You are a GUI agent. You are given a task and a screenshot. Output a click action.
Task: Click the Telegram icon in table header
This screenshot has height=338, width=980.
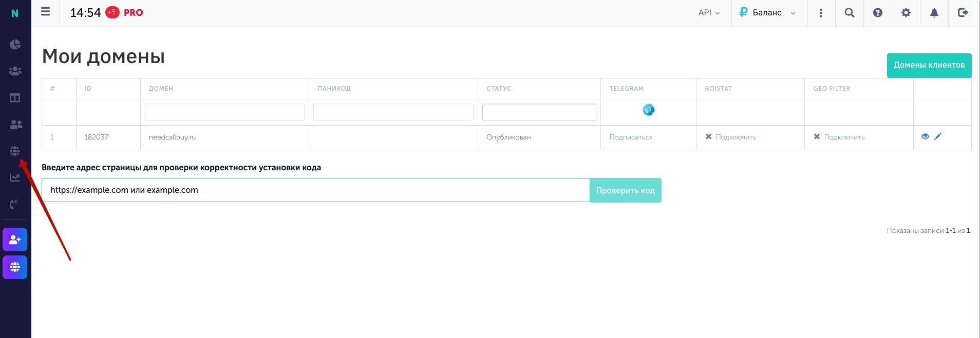649,110
